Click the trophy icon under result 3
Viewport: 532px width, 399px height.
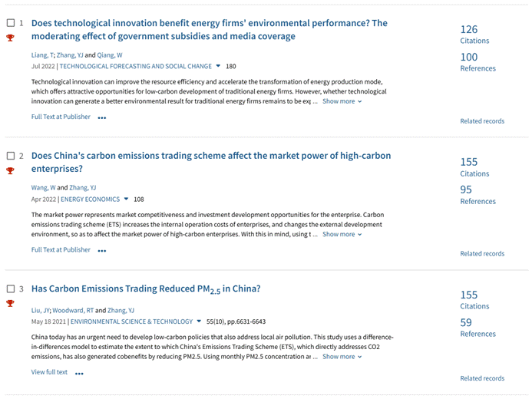(11, 303)
